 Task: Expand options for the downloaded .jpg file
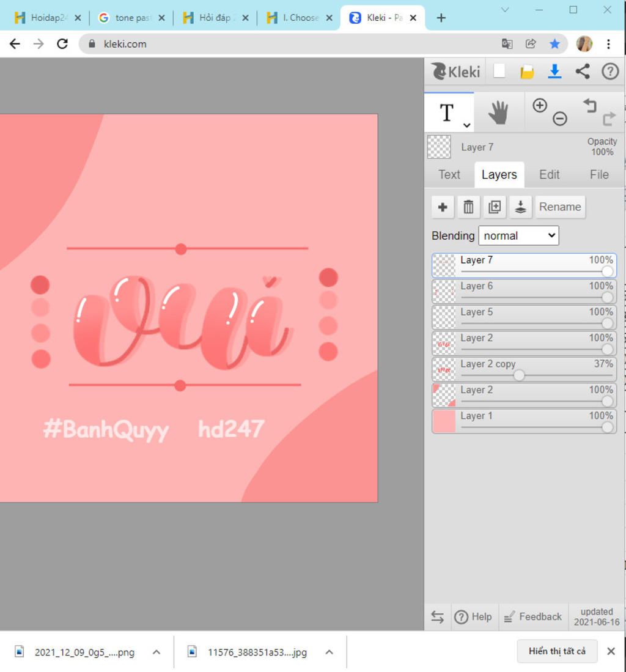coord(329,652)
